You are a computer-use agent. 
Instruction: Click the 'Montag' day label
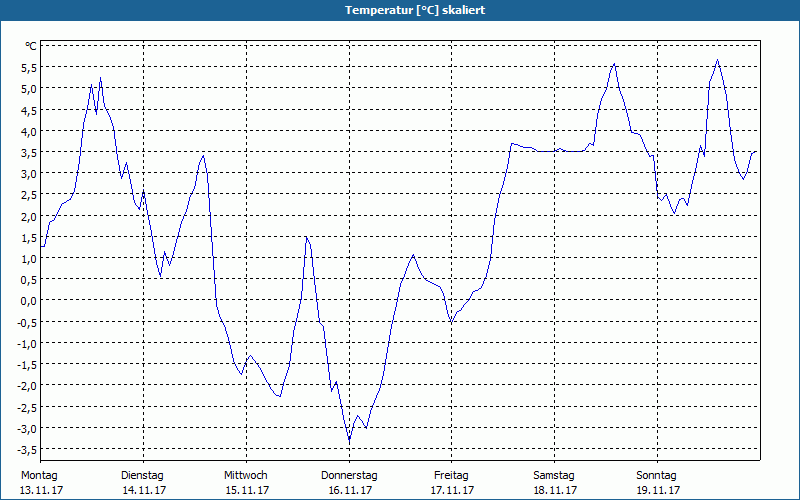point(39,476)
